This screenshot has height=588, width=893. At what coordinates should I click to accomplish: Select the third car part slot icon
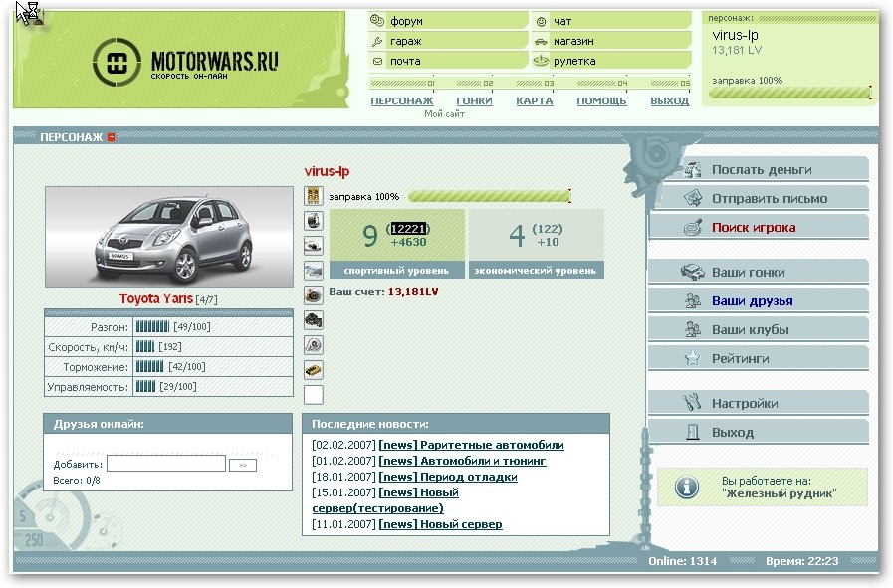point(314,246)
